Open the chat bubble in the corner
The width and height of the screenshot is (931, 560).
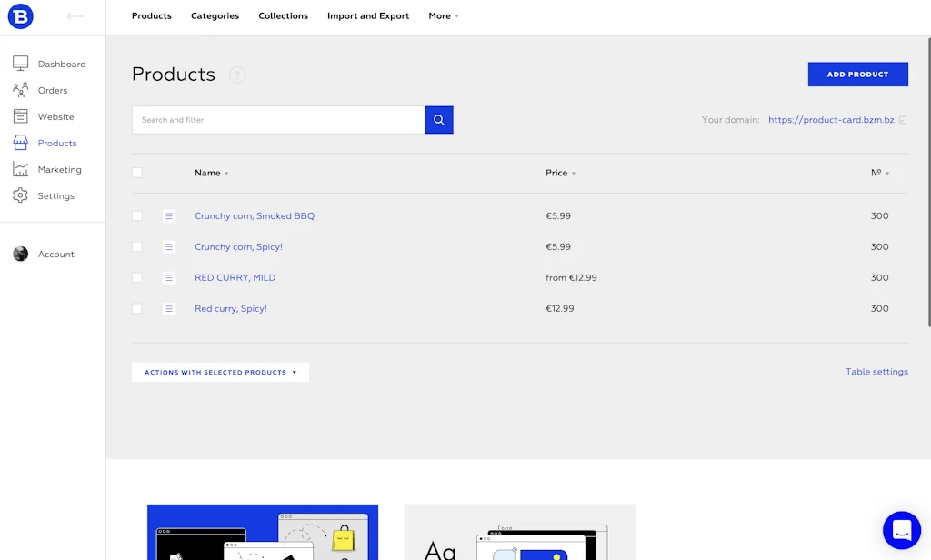(x=901, y=530)
